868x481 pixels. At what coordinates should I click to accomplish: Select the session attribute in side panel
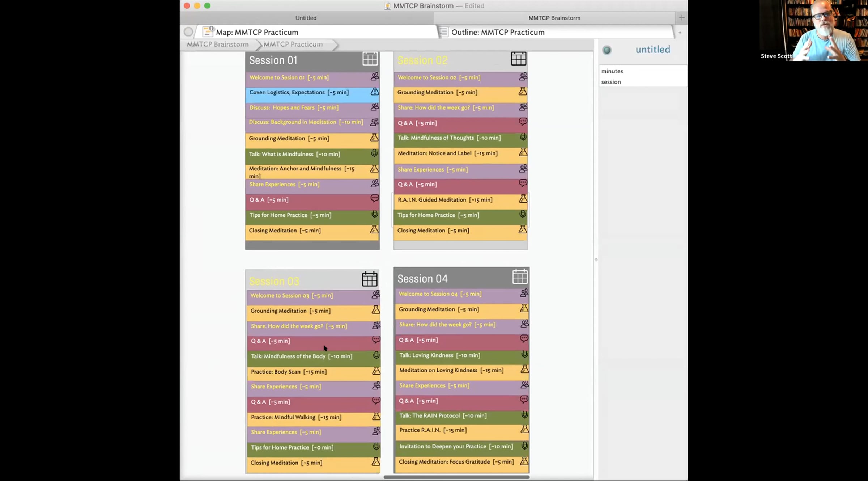pos(611,82)
